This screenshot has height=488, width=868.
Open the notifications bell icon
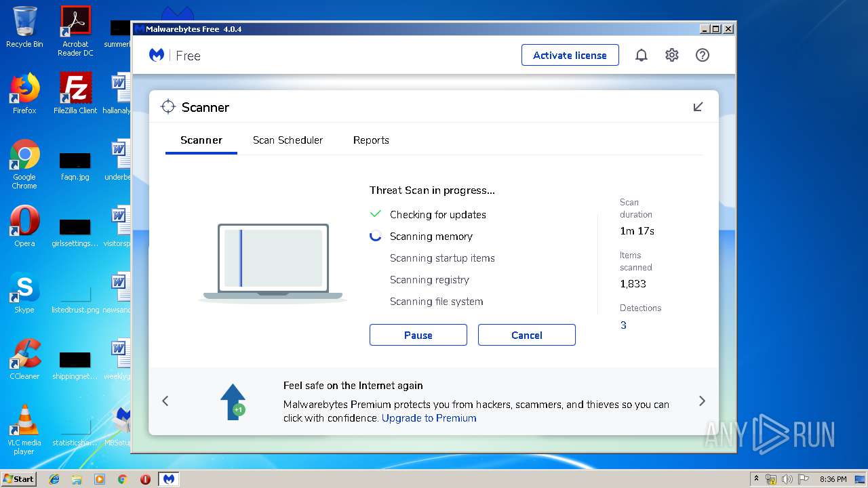point(642,56)
